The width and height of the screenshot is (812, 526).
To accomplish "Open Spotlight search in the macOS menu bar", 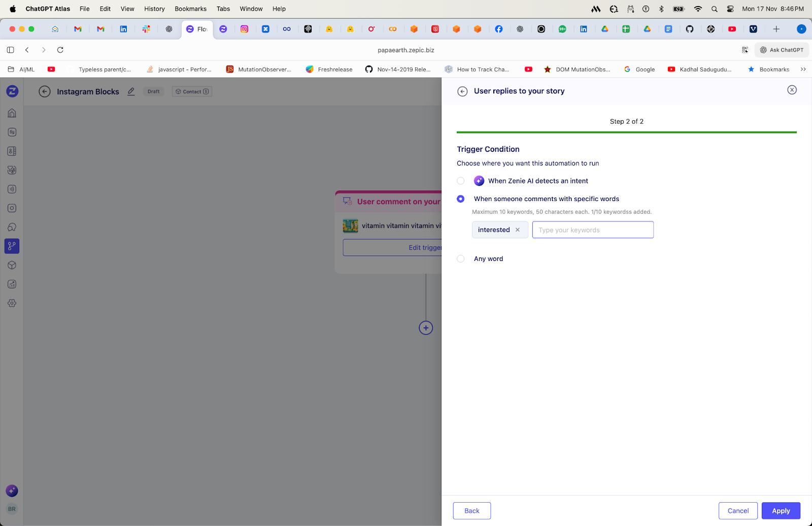I will point(715,9).
